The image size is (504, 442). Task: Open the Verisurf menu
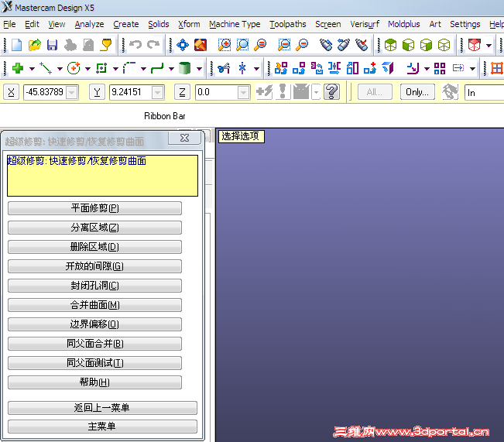[365, 24]
